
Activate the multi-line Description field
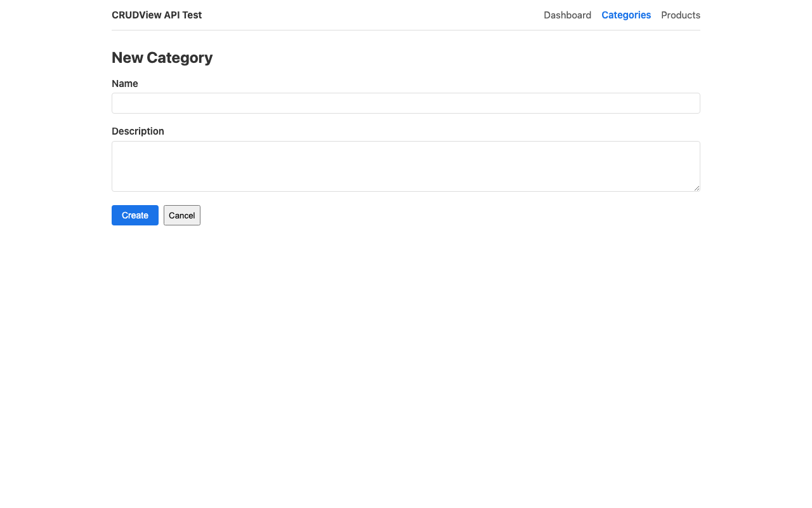[406, 166]
